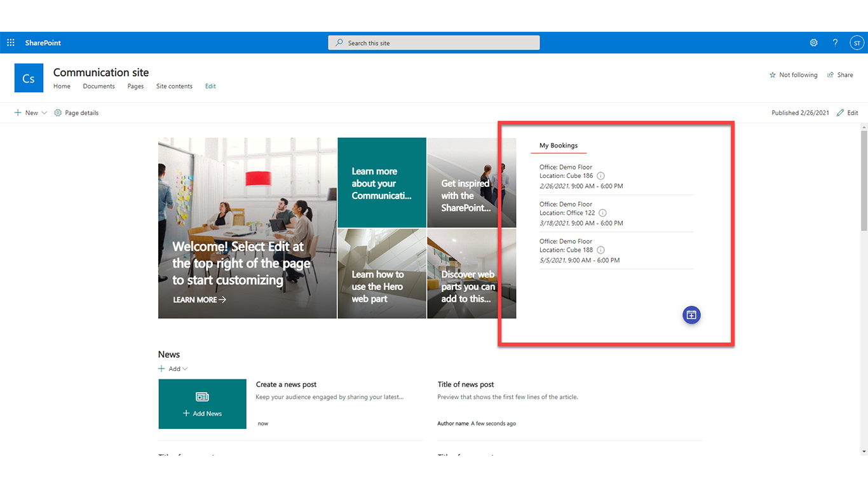868x488 pixels.
Task: Click the newspaper icon on Add News tile
Action: click(x=202, y=396)
